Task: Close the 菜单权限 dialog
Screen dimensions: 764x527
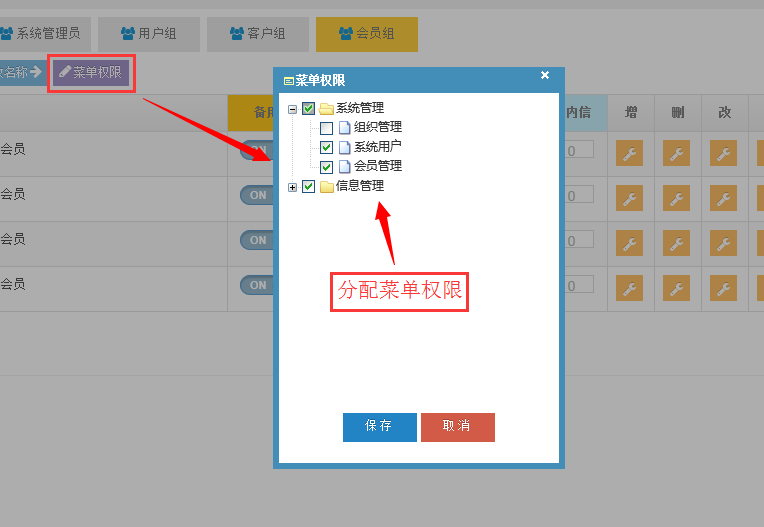Action: [x=545, y=75]
